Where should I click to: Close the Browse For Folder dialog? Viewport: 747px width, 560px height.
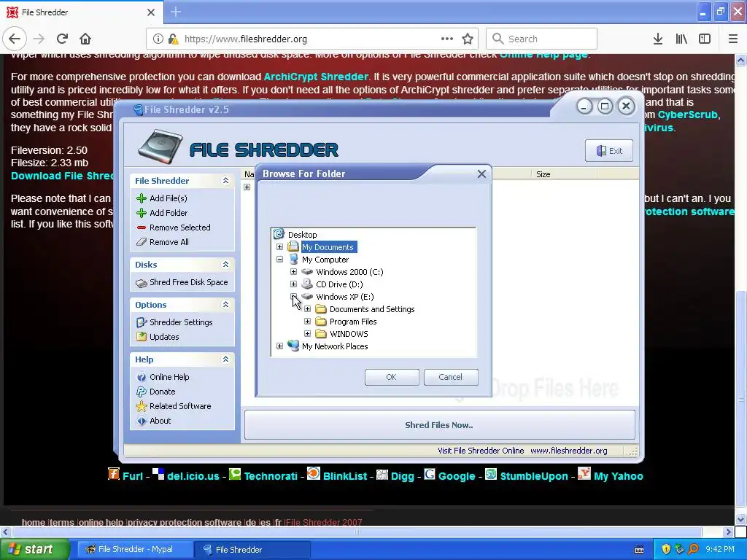coord(481,174)
